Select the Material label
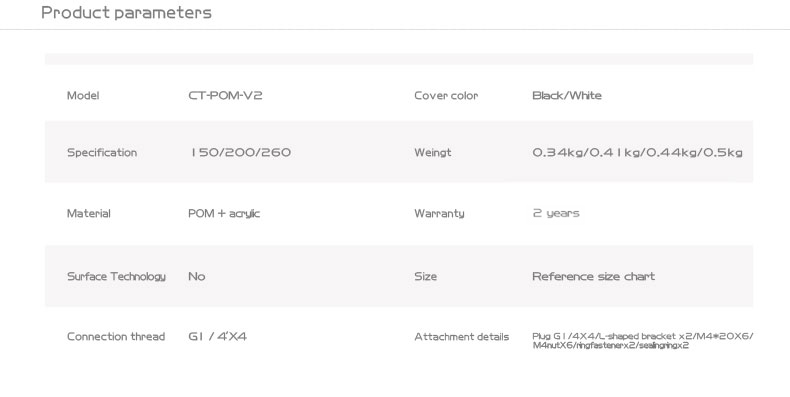 pos(89,214)
